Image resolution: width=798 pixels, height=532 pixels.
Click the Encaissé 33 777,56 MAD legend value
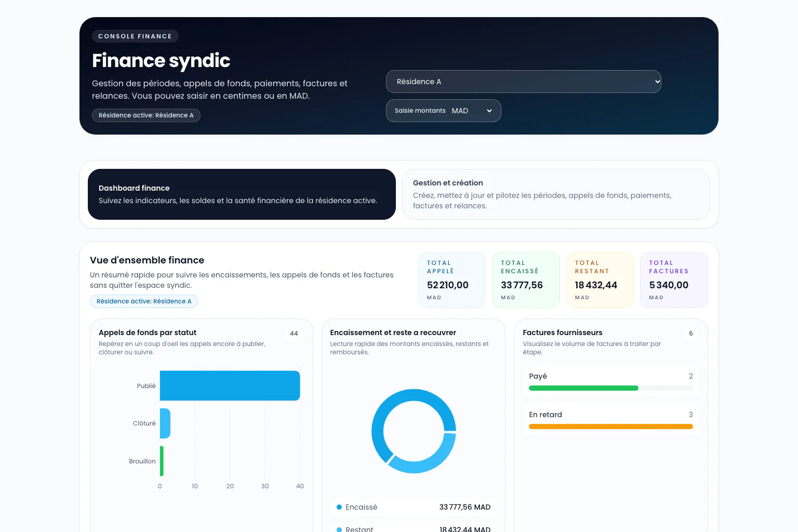(465, 507)
